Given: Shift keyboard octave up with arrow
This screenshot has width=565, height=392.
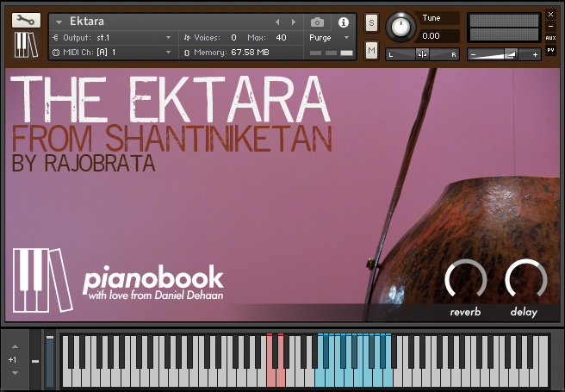Looking at the screenshot, I should tap(13, 345).
